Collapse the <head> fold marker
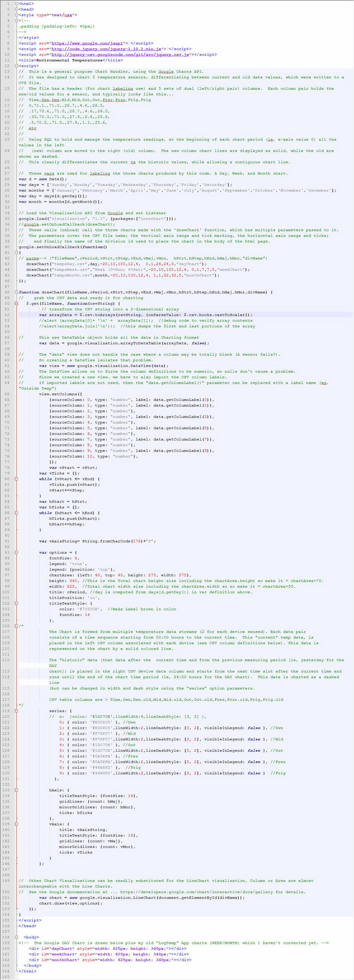This screenshot has width=354, height=980. tap(16, 9)
